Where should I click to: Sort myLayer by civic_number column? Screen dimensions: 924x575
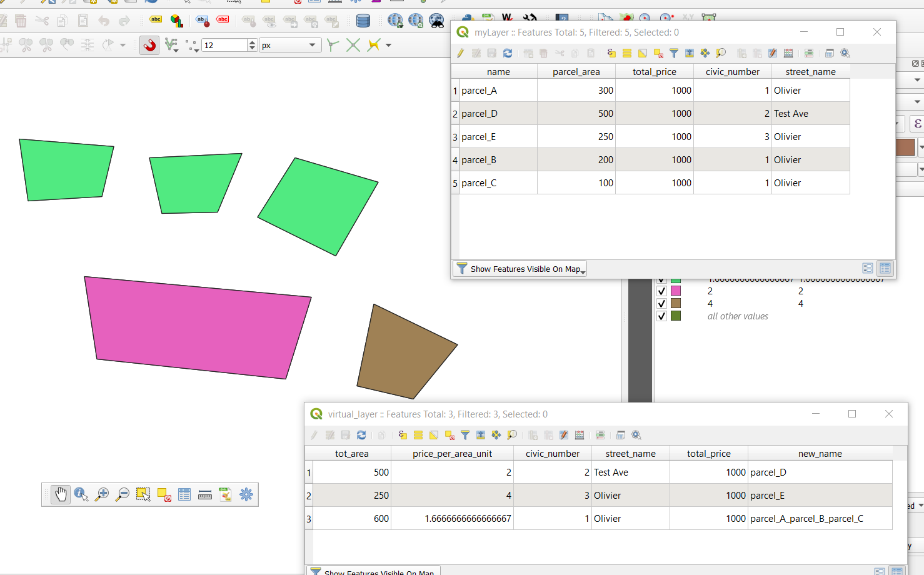(x=733, y=71)
